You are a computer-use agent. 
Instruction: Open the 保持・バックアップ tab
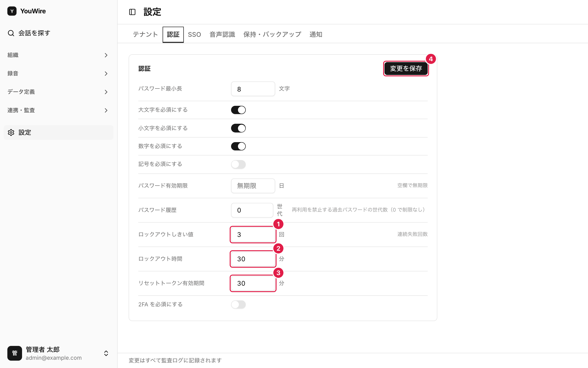tap(272, 34)
